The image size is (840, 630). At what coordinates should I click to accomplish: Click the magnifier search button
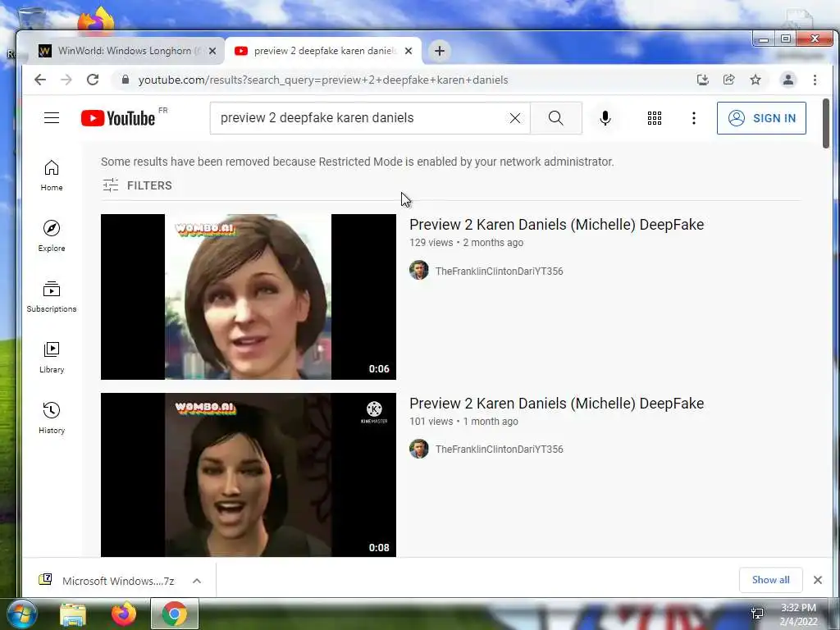556,118
